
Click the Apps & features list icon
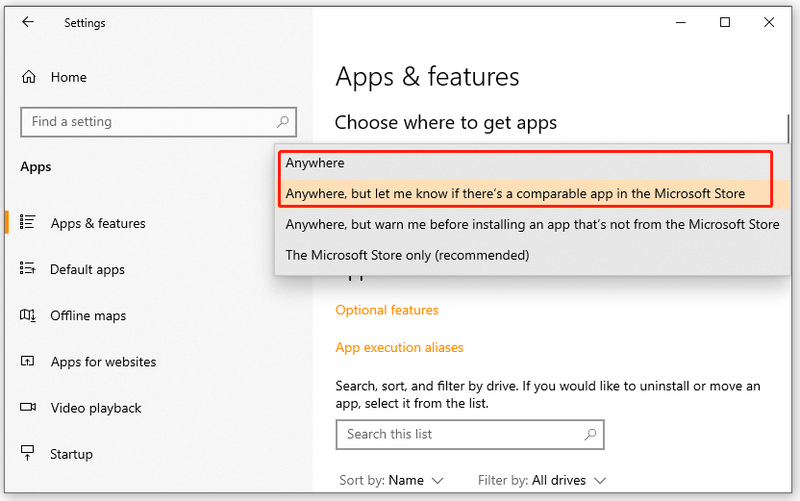pyautogui.click(x=28, y=222)
